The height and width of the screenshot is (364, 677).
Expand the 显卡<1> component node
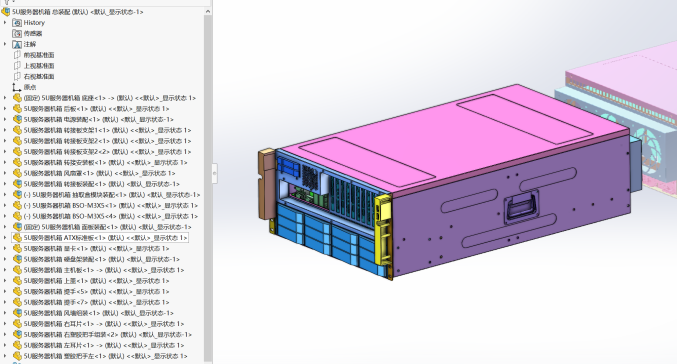click(5, 248)
